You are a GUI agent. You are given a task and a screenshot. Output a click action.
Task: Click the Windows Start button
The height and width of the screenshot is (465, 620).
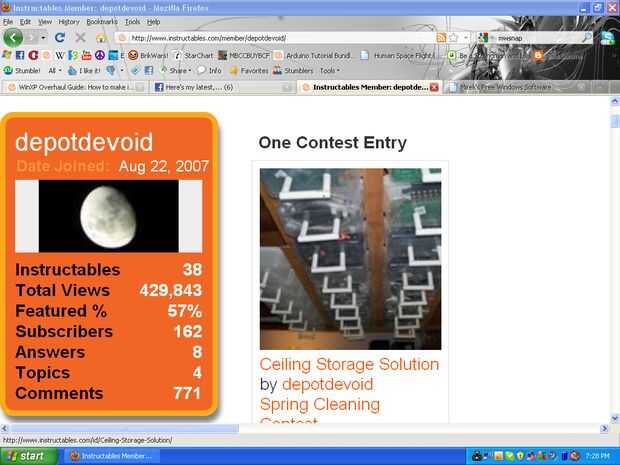tap(28, 456)
